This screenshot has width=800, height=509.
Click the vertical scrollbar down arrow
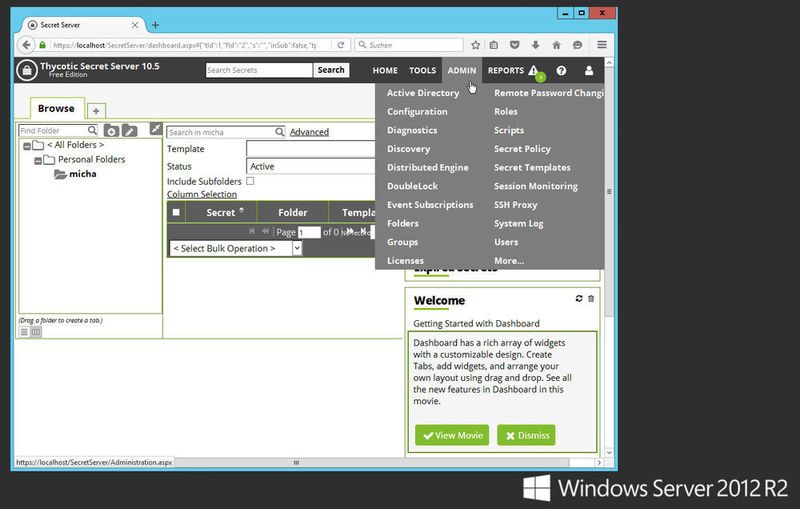click(609, 452)
